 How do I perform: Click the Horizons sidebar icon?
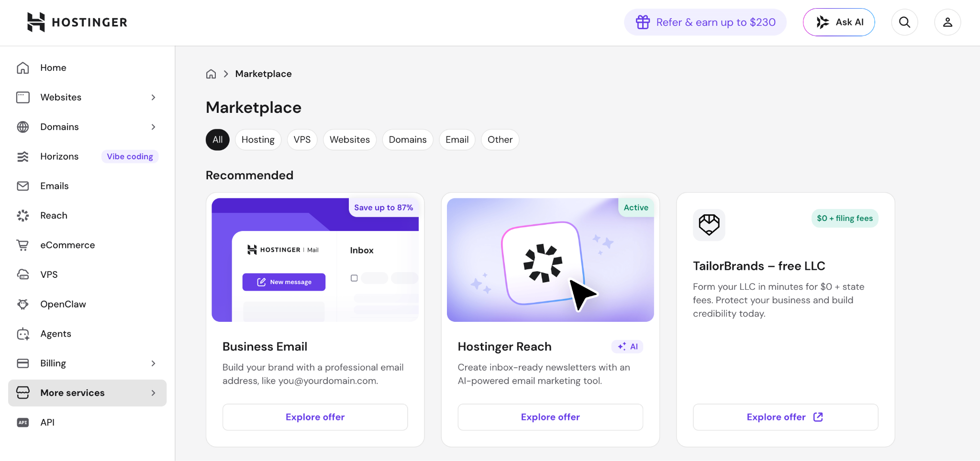point(23,156)
